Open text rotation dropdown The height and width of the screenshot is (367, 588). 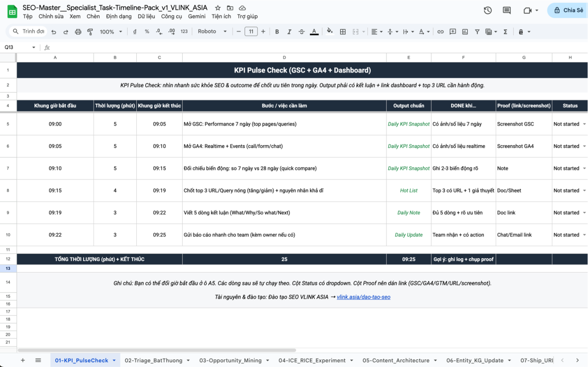click(x=424, y=32)
